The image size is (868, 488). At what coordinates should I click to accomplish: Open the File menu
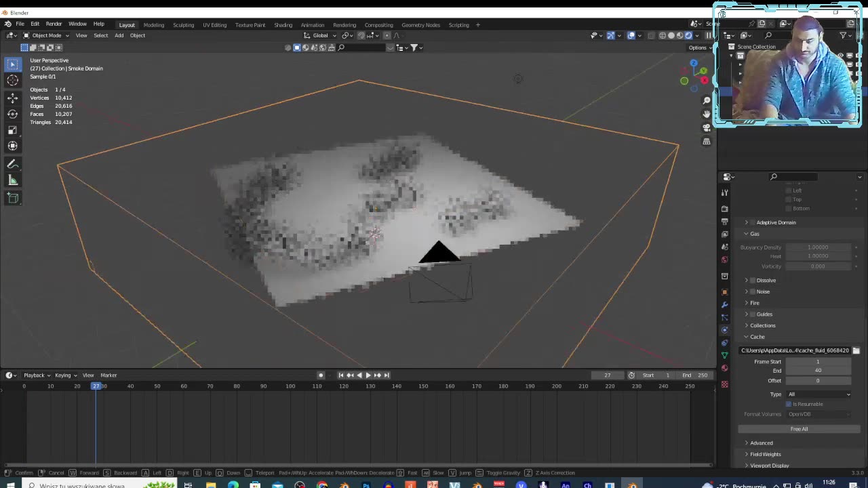click(x=20, y=24)
